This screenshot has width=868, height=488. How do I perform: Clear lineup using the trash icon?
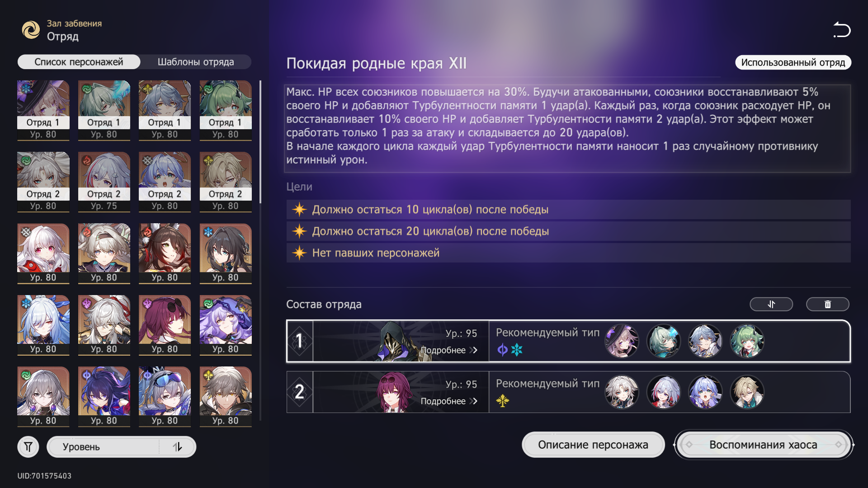click(x=827, y=304)
